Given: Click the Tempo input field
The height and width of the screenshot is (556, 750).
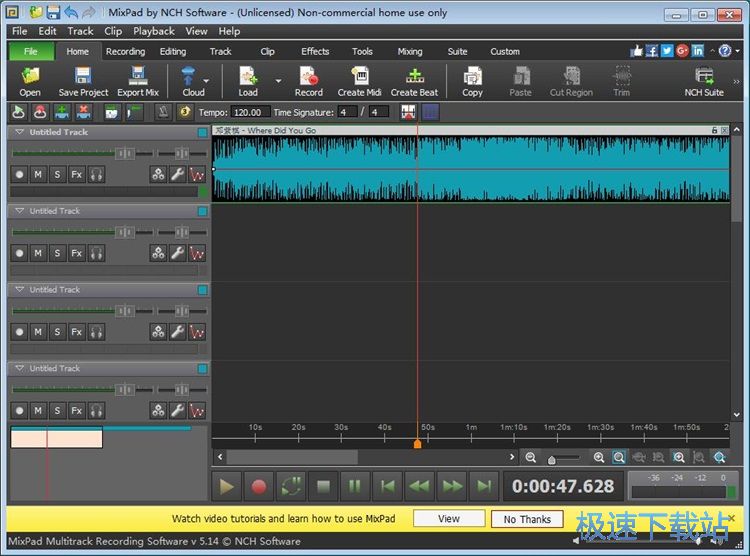Looking at the screenshot, I should [x=251, y=112].
